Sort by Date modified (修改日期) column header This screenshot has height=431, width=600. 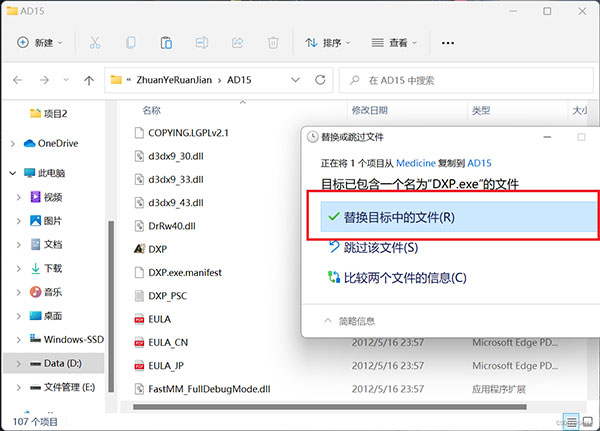[x=370, y=110]
